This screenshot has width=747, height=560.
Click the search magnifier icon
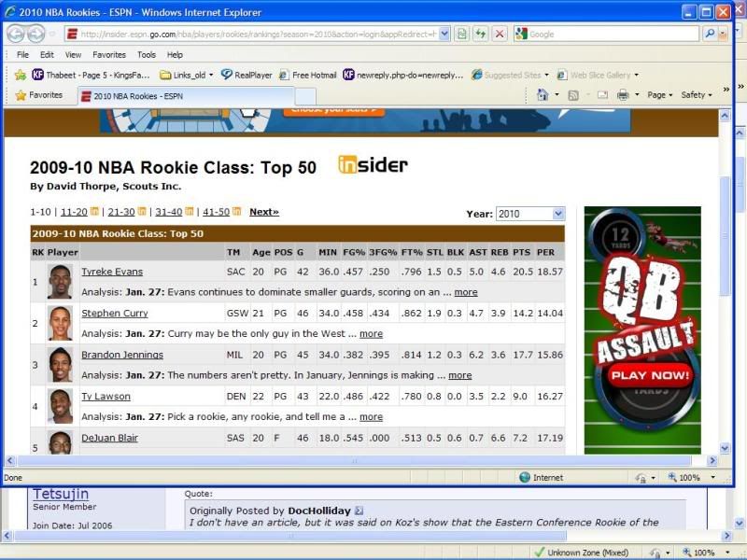pos(710,34)
